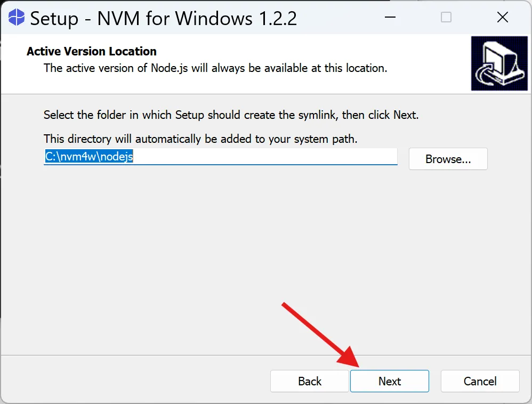
Task: Click the 'Active Version Location' heading
Action: [x=92, y=51]
